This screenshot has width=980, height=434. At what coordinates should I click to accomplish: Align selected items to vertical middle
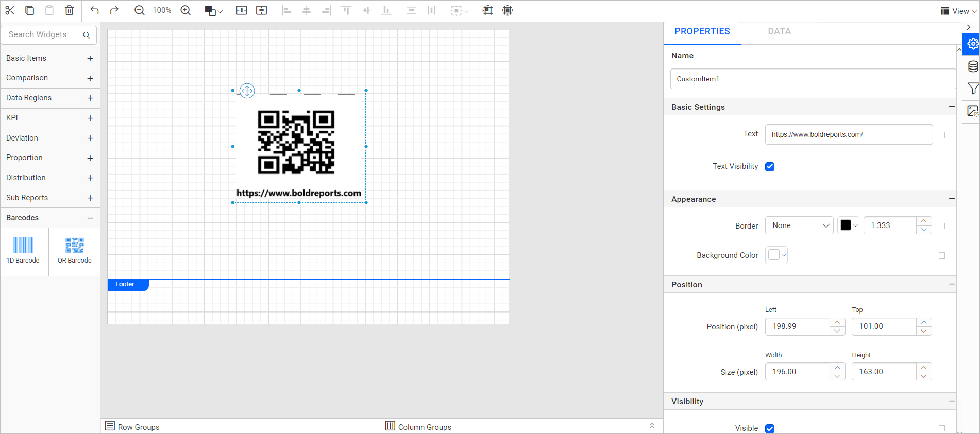(366, 10)
